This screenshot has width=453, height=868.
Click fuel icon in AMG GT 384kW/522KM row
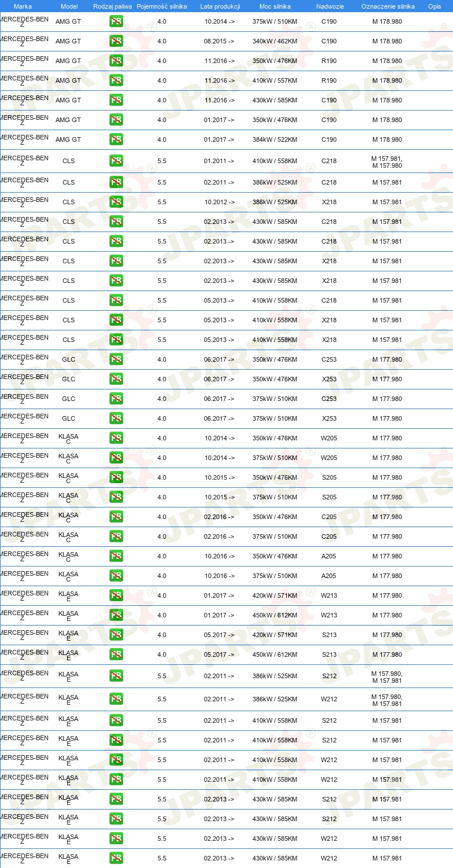tap(116, 139)
